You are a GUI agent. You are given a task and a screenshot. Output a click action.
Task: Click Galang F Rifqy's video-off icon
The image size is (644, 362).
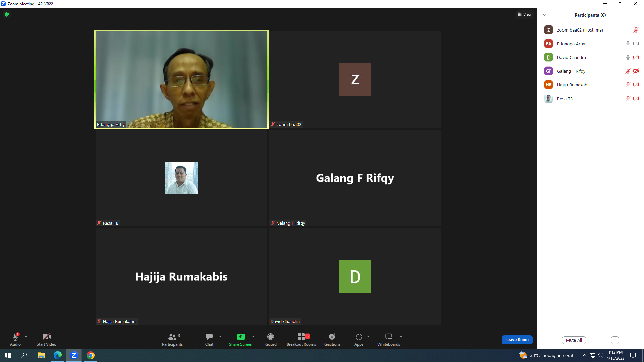pos(636,71)
